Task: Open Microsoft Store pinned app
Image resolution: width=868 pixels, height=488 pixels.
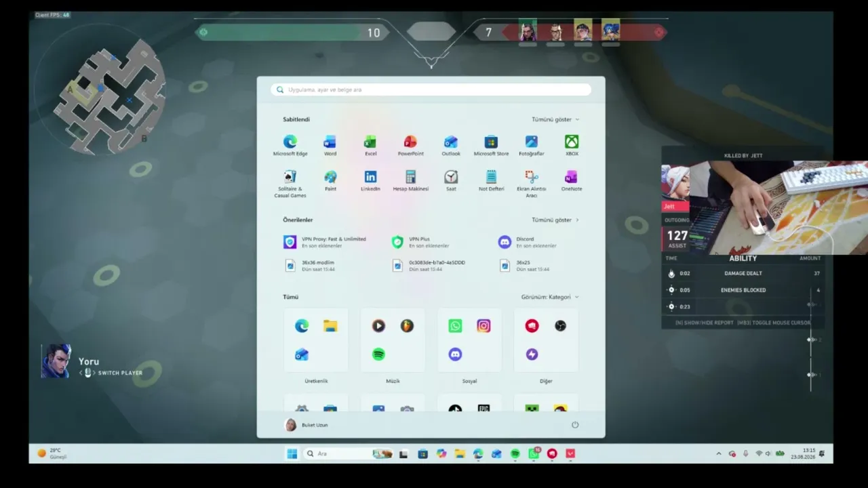Action: click(491, 145)
